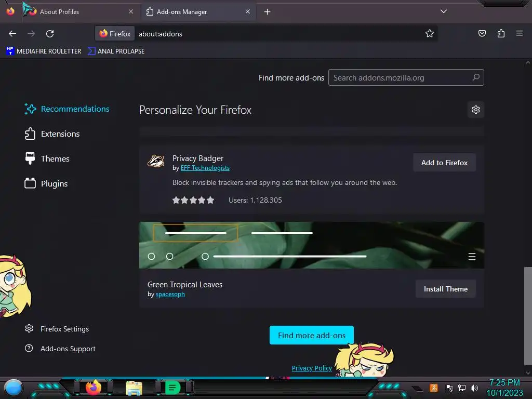
Task: Click the Firefox icon in title bar corner
Action: [x=10, y=11]
